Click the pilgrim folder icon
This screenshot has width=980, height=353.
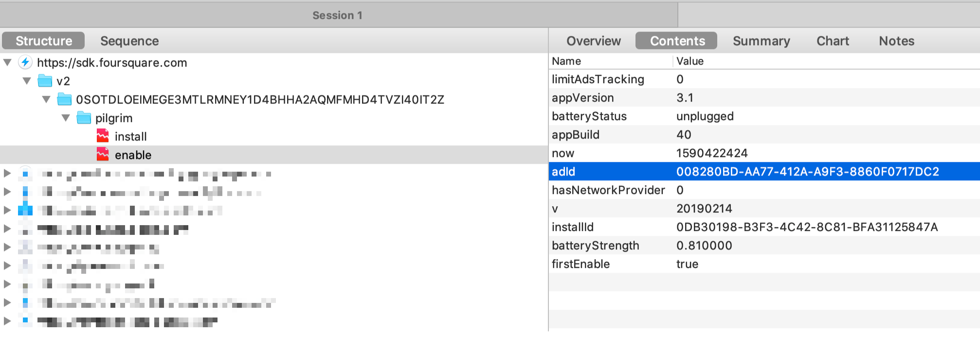click(x=84, y=118)
